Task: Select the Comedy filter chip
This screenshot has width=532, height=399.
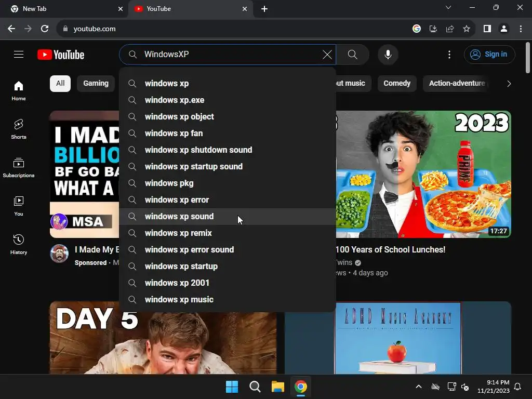Action: click(397, 84)
